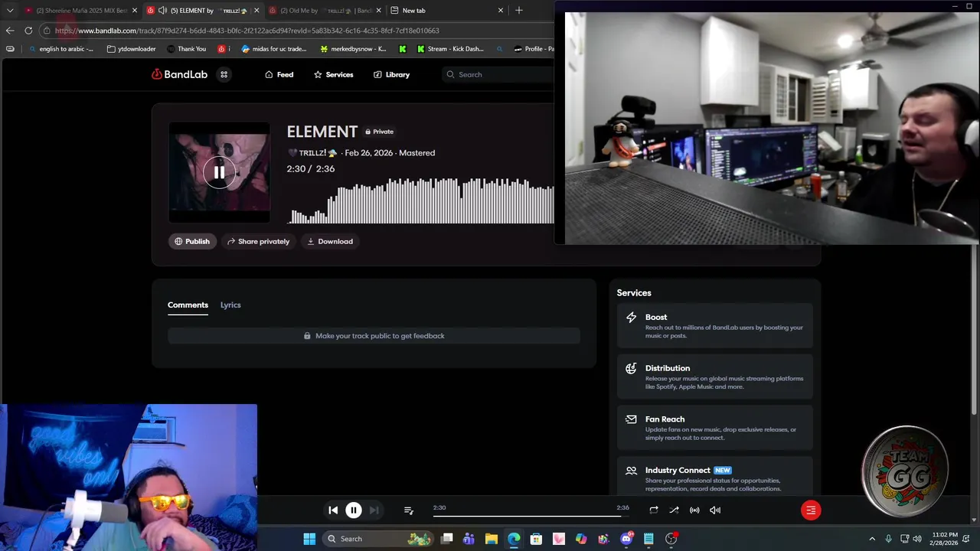Click Share privately button

click(258, 241)
